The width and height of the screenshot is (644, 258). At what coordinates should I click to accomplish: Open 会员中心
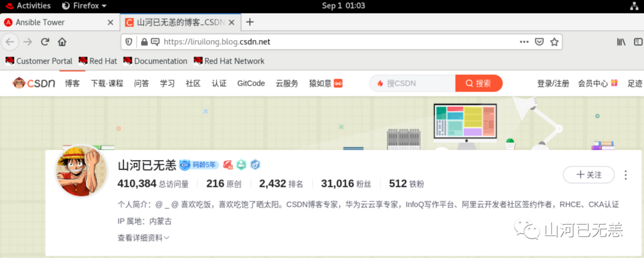tap(597, 84)
